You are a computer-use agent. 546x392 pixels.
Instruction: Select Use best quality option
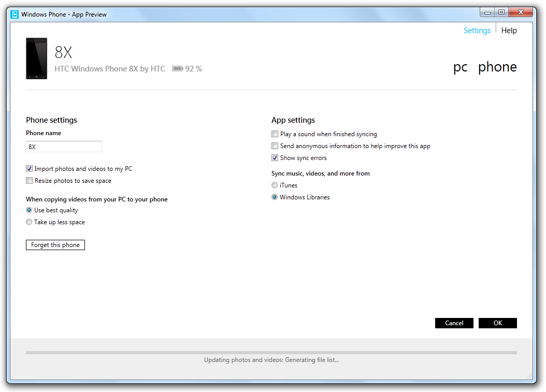pos(29,210)
